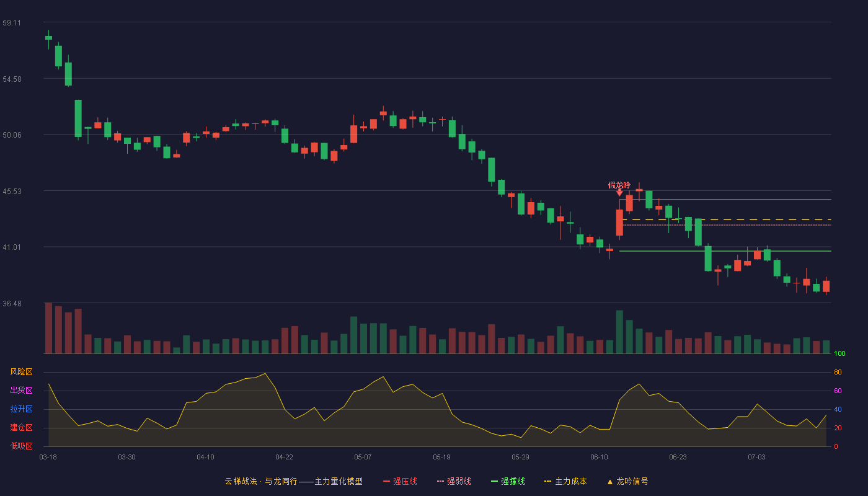Viewport: 868px width, 496px height.
Task: Click the 06-10 date label
Action: [x=599, y=457]
